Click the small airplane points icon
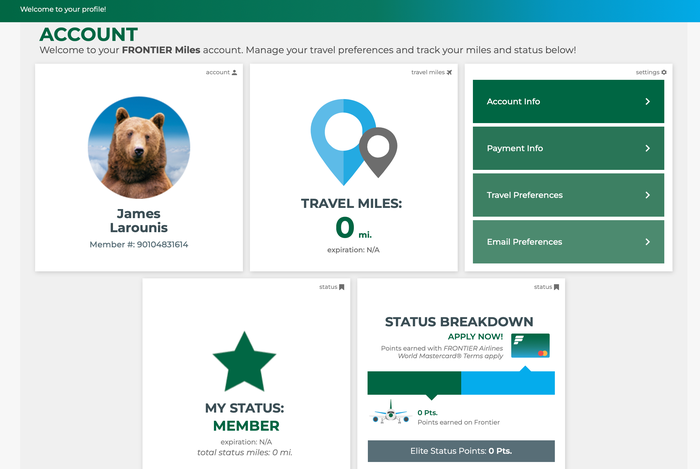The image size is (700, 469). tap(391, 412)
